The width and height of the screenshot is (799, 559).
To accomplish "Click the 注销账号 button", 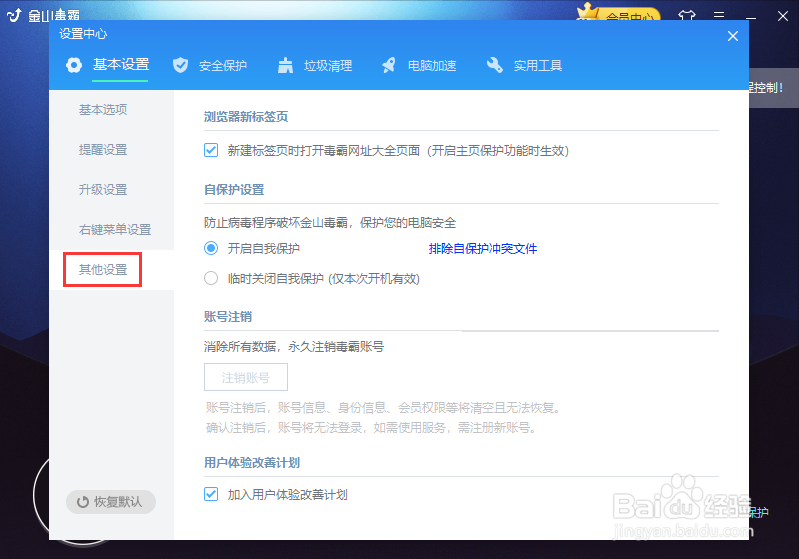I will pos(246,377).
